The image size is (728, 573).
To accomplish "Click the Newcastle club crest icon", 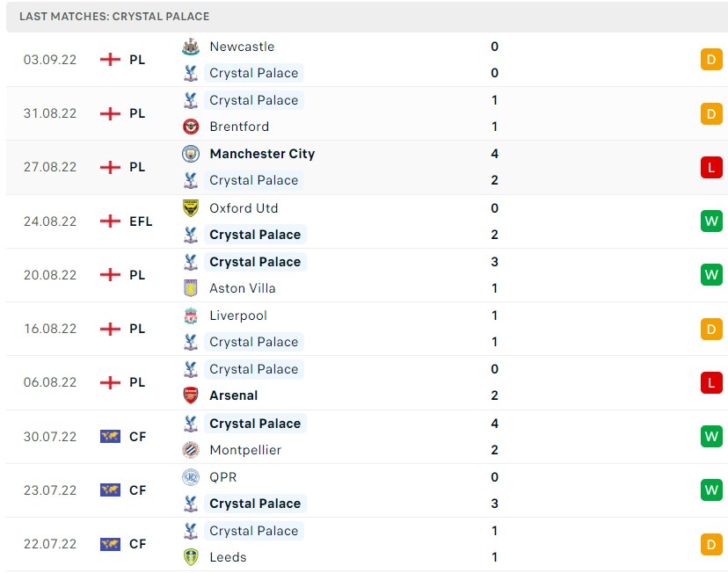I will point(191,47).
